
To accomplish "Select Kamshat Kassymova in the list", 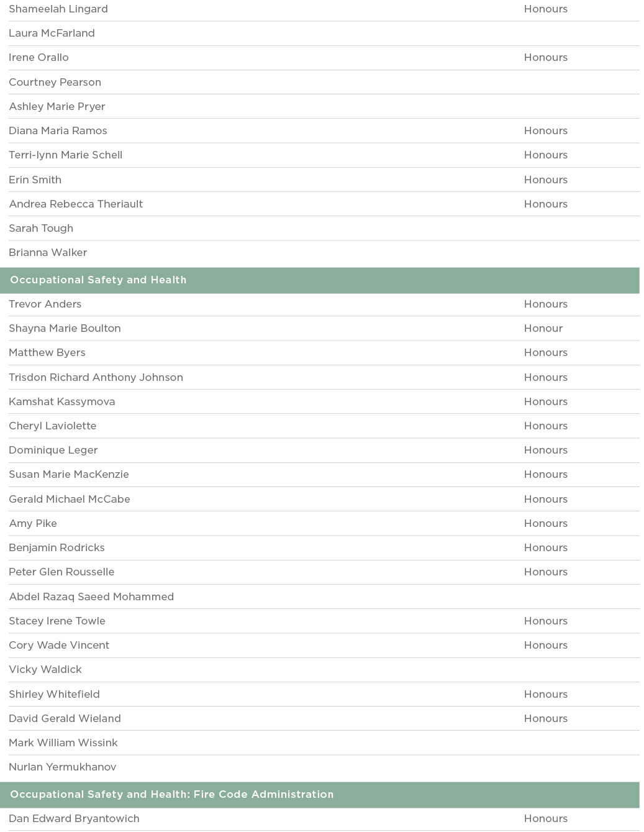I will [x=61, y=402].
